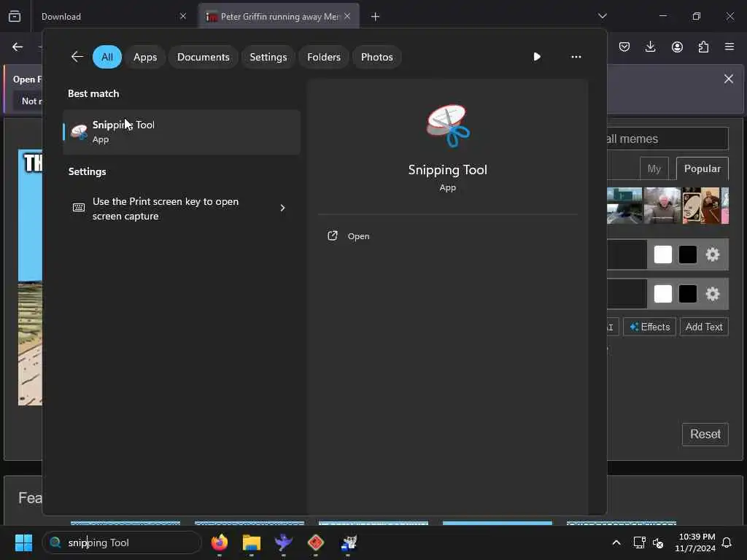Pick the highway exit meme thumbnail
The height and width of the screenshot is (560, 747).
624,206
